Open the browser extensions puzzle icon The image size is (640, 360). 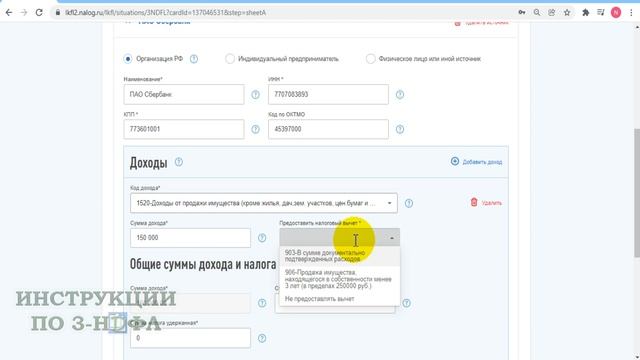click(585, 13)
